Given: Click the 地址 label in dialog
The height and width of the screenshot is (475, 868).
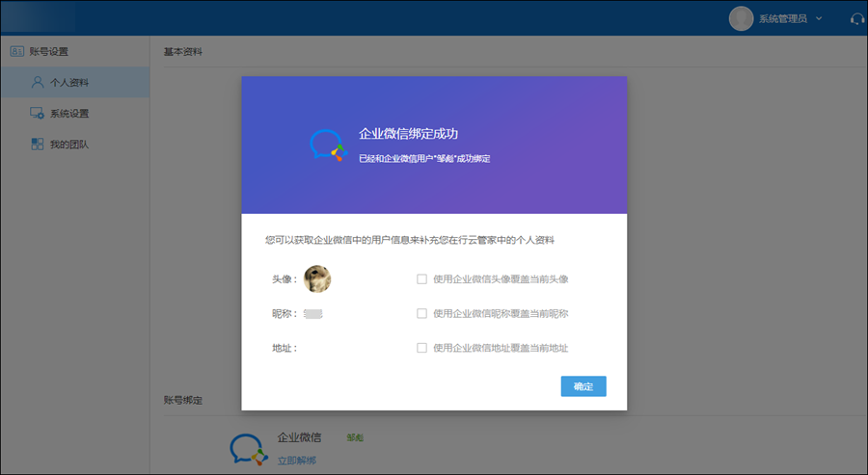Looking at the screenshot, I should pos(285,348).
